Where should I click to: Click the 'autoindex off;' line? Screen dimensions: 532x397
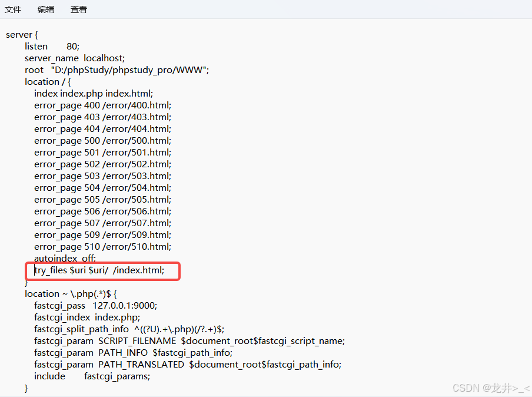pyautogui.click(x=65, y=259)
